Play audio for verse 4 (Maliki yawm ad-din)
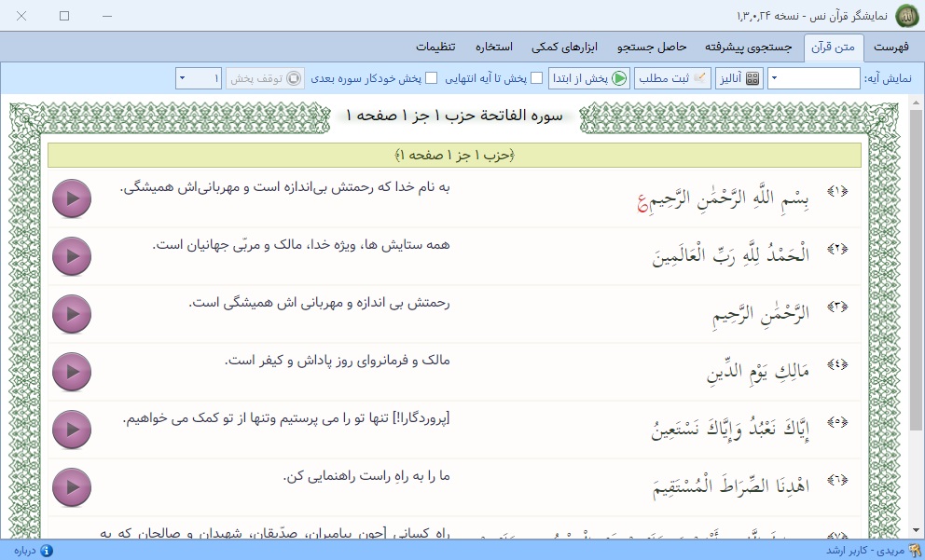This screenshot has height=560, width=925. pos(72,372)
